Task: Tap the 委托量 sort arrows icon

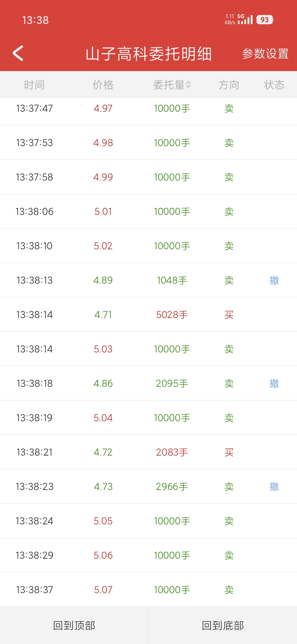Action: pos(188,85)
